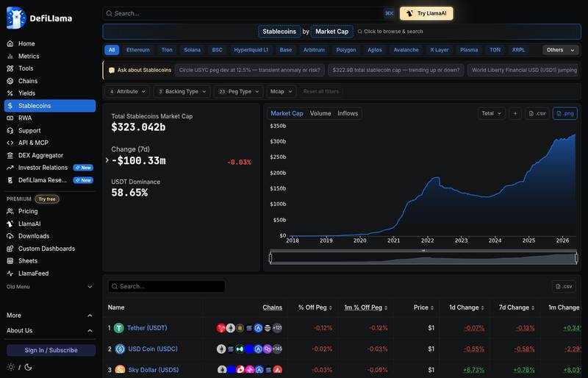Click the Support headset icon
The image size is (588, 378).
(x=10, y=131)
